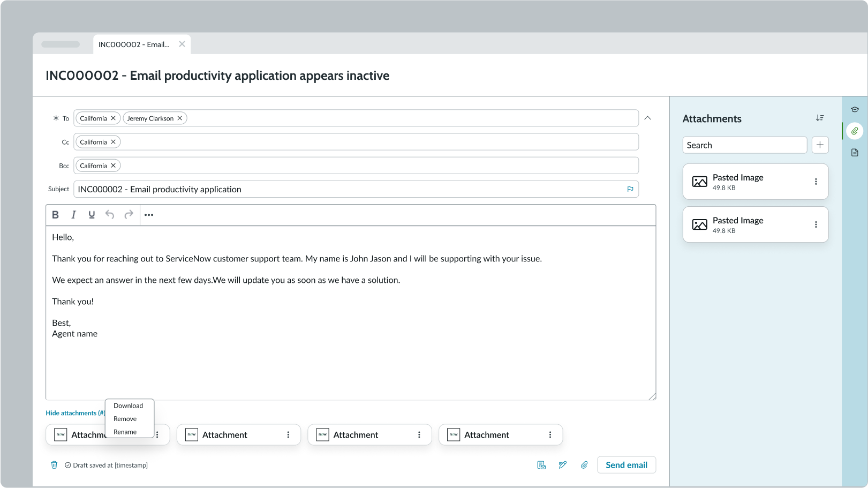Choose Download from the attachment menu
Image resolution: width=868 pixels, height=488 pixels.
pyautogui.click(x=129, y=406)
